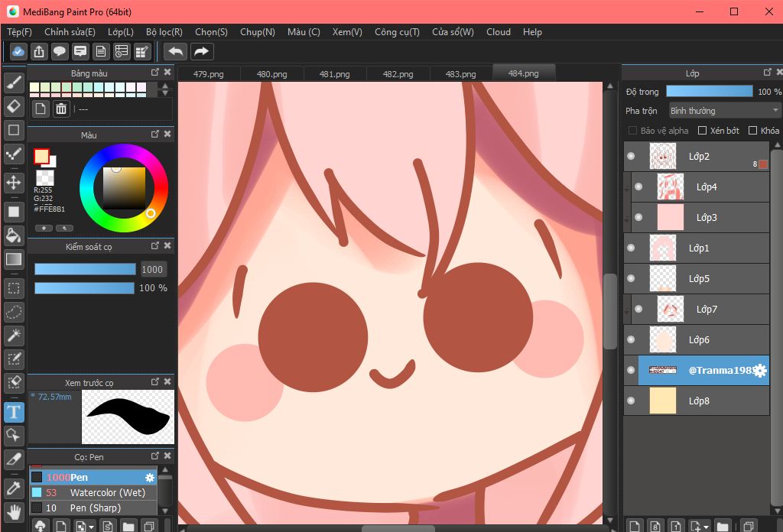Image resolution: width=783 pixels, height=532 pixels.
Task: Add new color to palette
Action: click(x=41, y=109)
